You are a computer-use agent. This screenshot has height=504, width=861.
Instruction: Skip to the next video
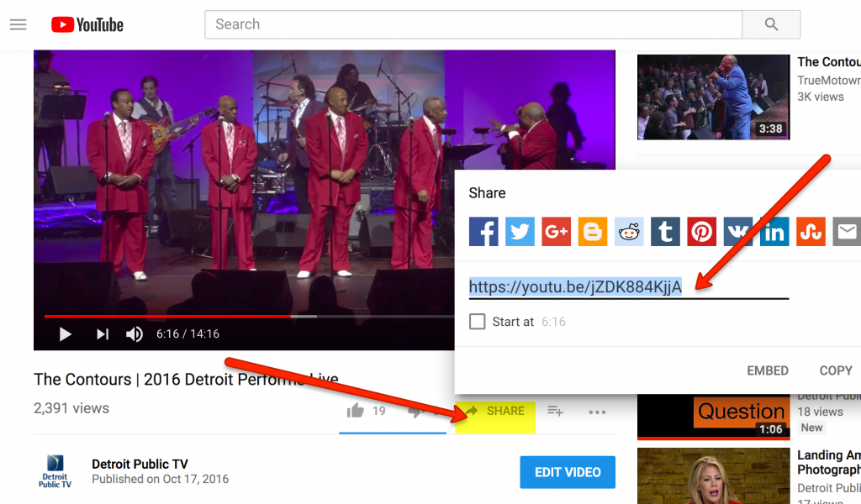pyautogui.click(x=102, y=334)
